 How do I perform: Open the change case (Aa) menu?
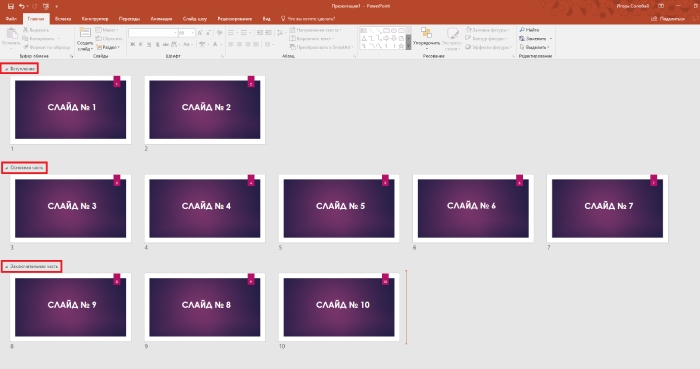coord(187,45)
